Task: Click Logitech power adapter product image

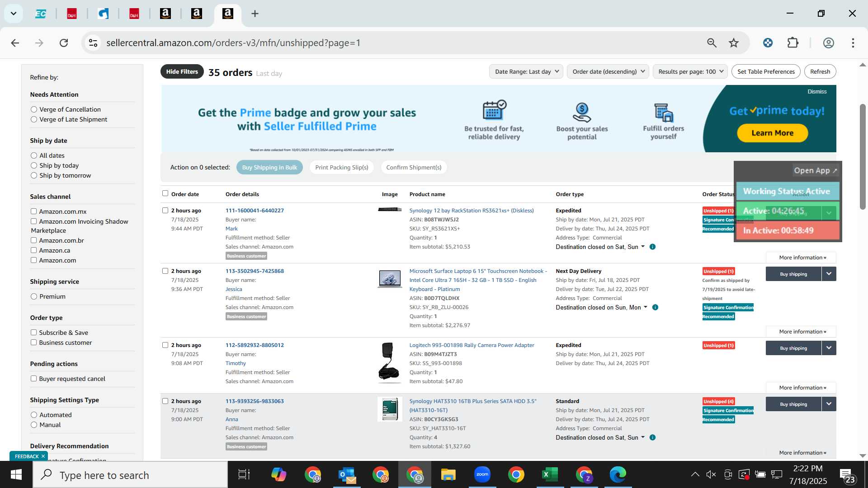Action: pos(389,363)
